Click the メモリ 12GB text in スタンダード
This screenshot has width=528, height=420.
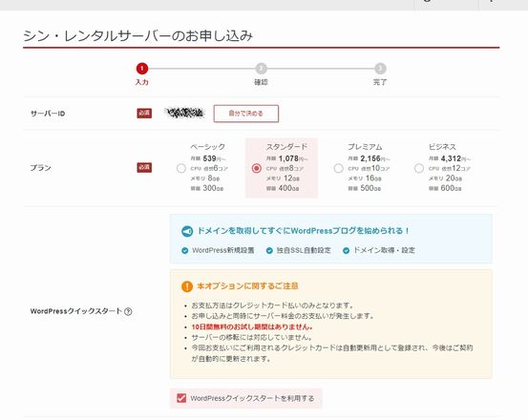[283, 178]
